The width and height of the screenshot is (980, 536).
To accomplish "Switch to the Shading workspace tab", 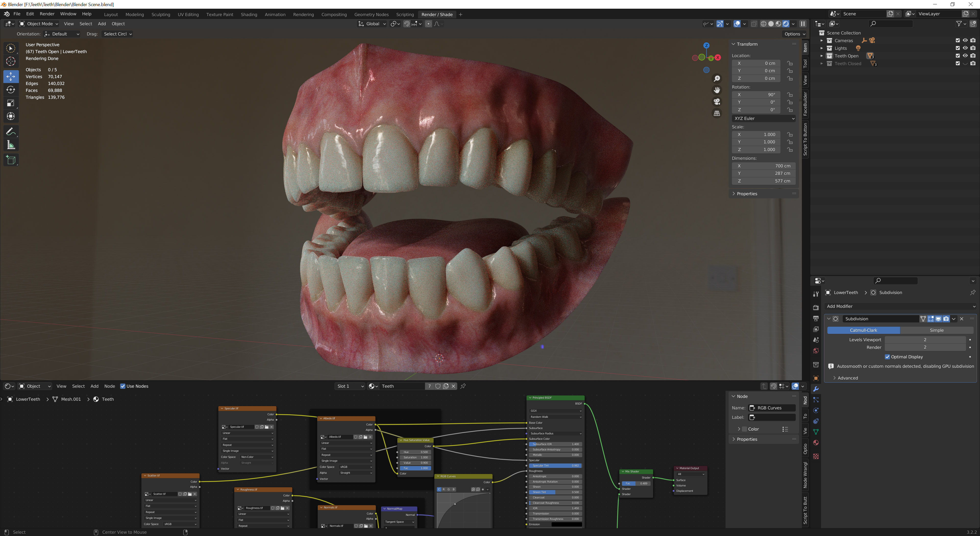I will click(249, 15).
